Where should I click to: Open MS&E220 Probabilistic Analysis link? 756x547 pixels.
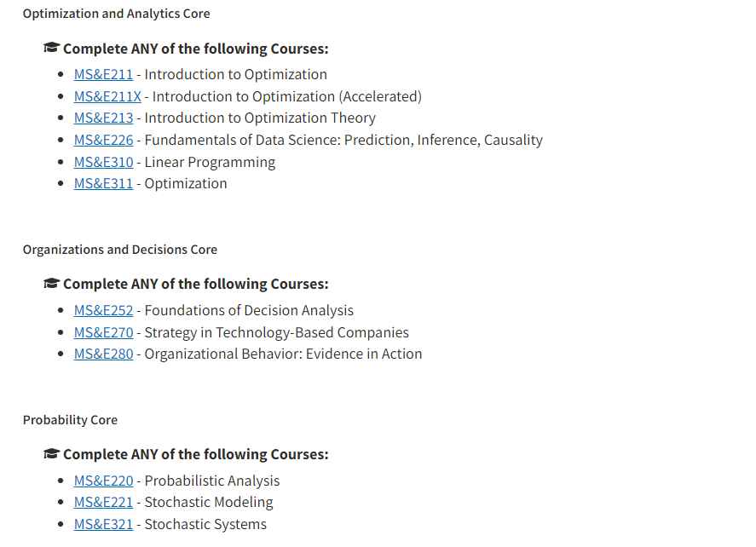[103, 481]
